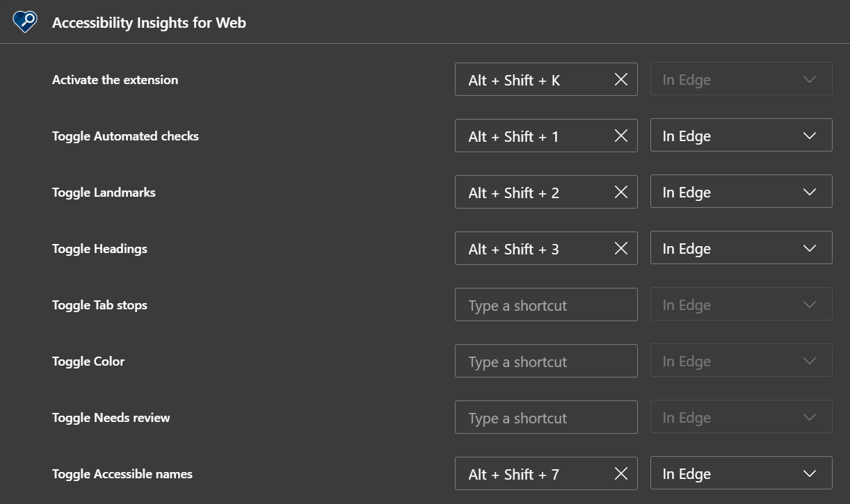Click the Toggle Tab stops shortcut field

545,305
